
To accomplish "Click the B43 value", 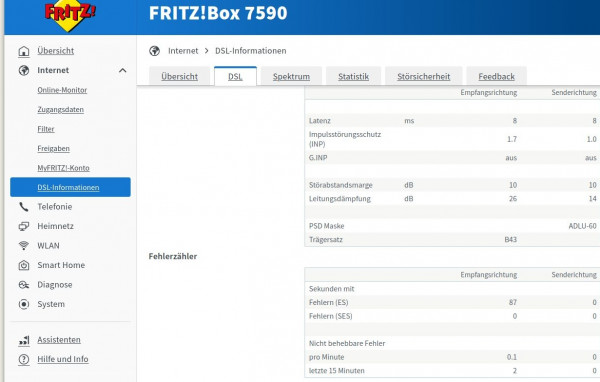I will click(x=510, y=239).
